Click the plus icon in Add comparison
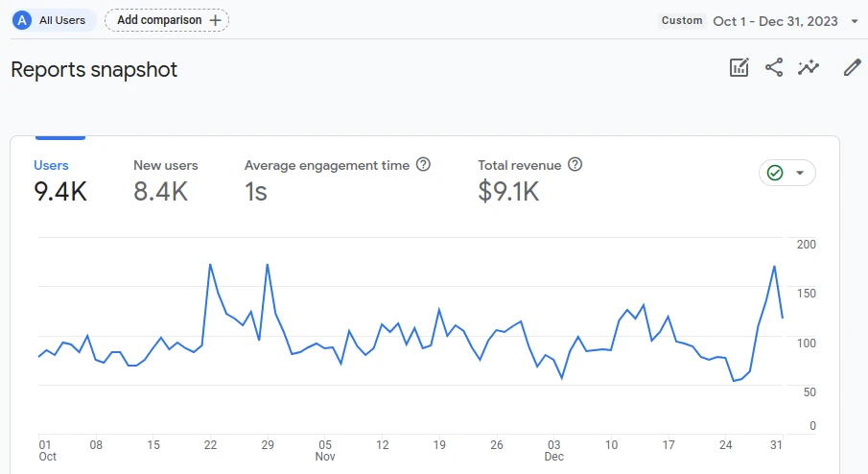This screenshot has width=868, height=474. (x=216, y=20)
